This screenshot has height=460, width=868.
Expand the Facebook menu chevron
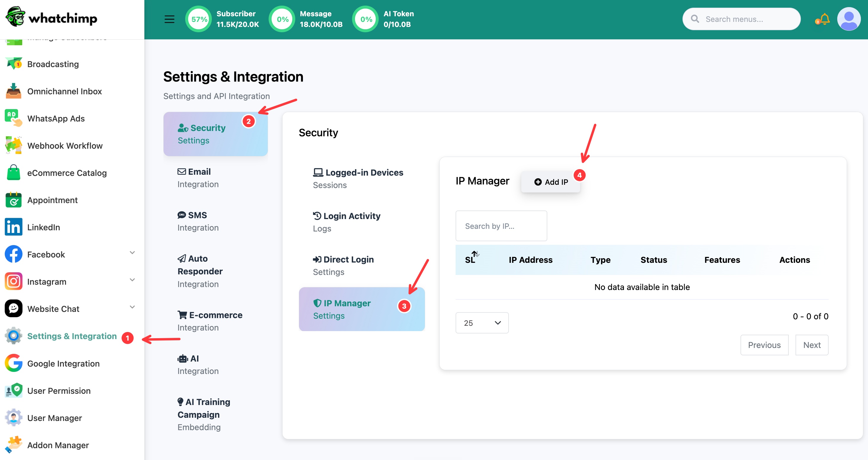[x=133, y=253]
